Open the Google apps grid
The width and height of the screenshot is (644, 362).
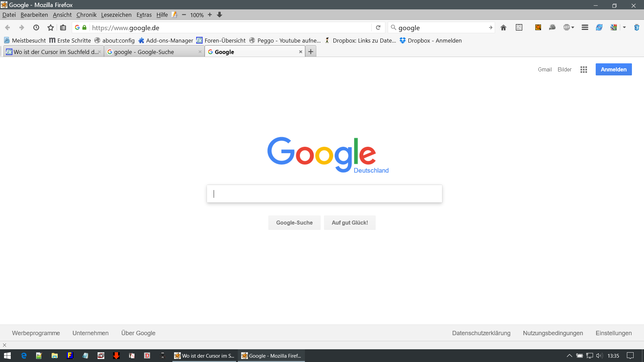[584, 69]
